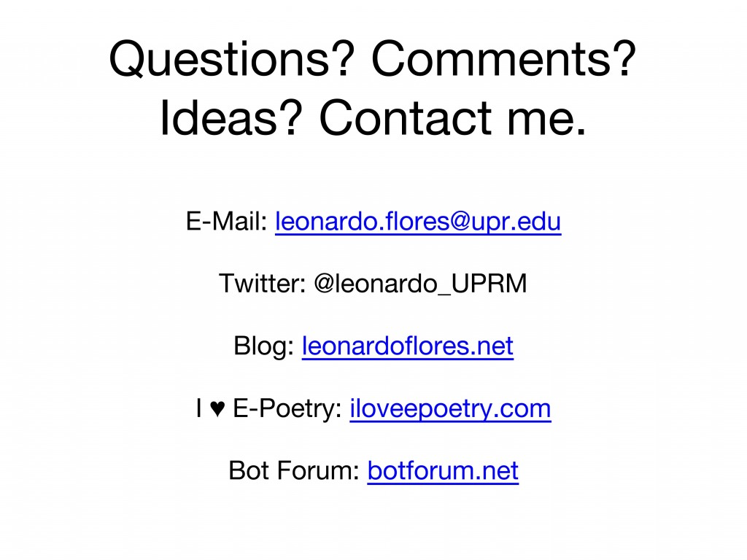Open the leonardo.flores@upr.edu email link
The height and width of the screenshot is (560, 747).
[x=418, y=222]
